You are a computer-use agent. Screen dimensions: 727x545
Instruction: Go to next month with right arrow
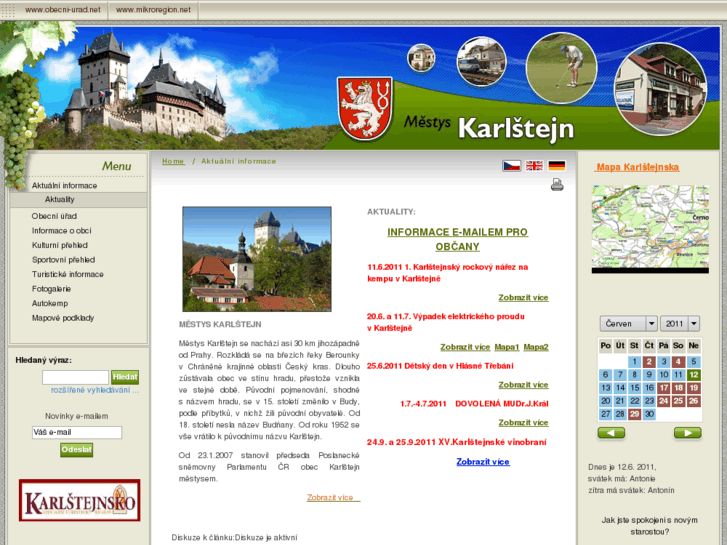tap(687, 433)
